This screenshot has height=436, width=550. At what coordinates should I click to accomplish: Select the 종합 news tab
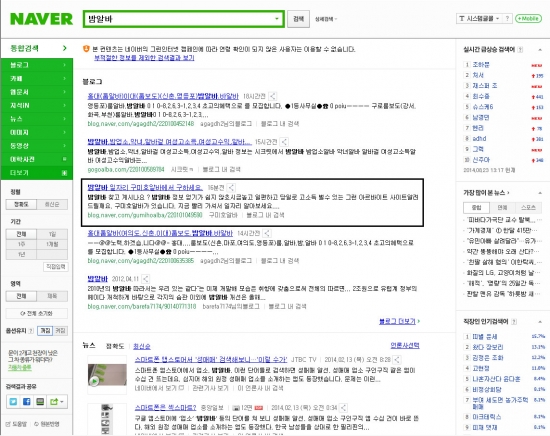click(476, 207)
